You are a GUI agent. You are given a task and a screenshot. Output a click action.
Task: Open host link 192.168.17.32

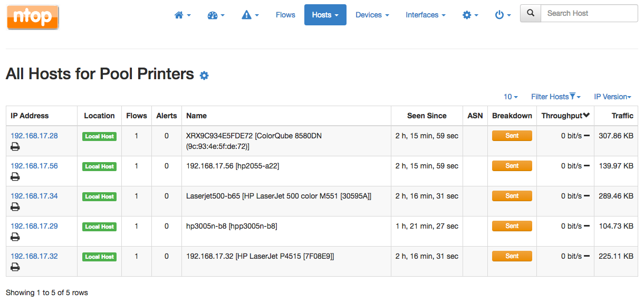point(34,256)
